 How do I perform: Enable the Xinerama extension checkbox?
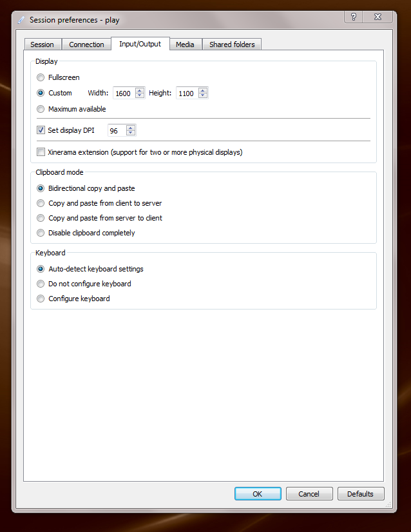41,152
